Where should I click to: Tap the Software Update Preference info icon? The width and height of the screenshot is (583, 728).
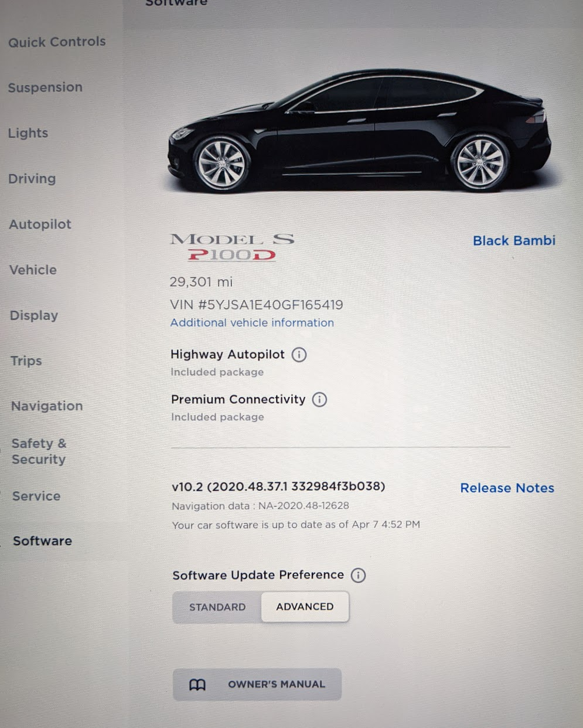[358, 575]
